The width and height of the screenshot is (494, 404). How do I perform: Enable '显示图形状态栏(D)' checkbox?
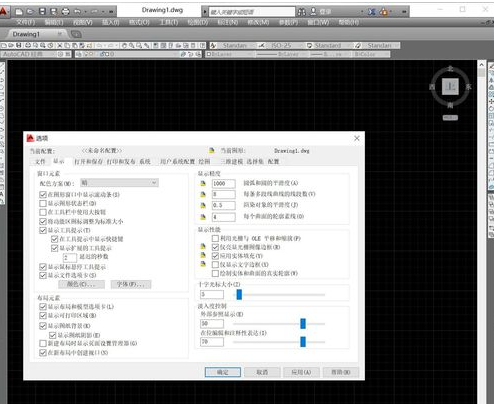[x=43, y=203]
